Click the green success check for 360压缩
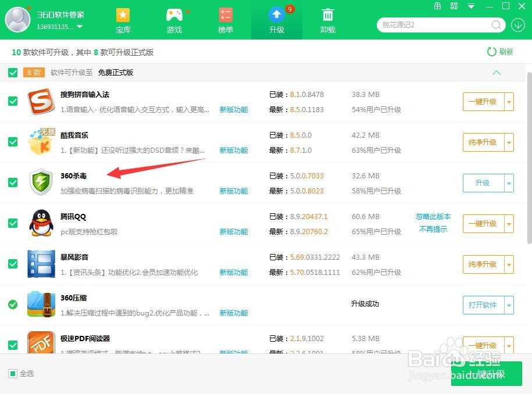The width and height of the screenshot is (532, 394). pyautogui.click(x=13, y=305)
